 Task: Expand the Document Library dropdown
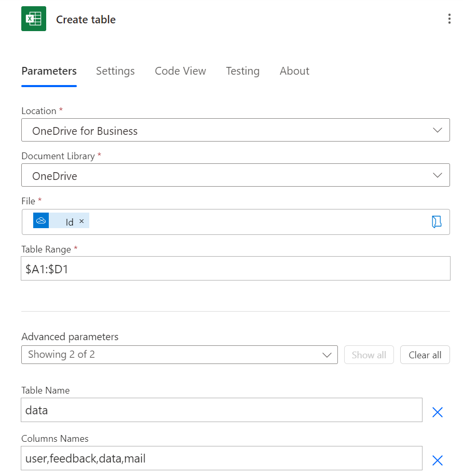pos(235,176)
